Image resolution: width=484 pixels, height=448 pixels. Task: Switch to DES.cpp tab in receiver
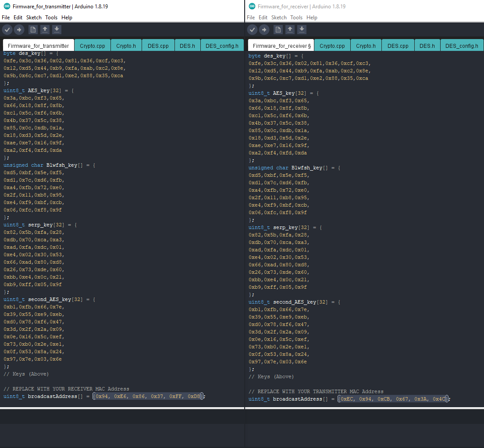click(398, 46)
